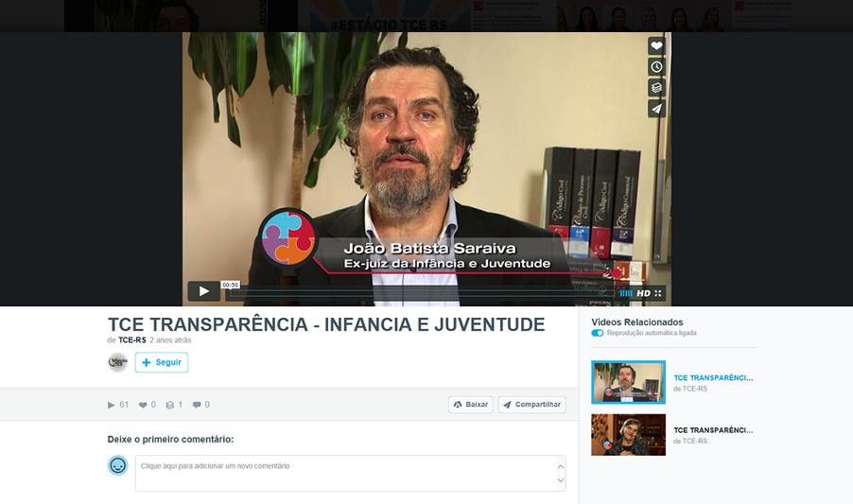Seek along the video progress bar
Screen dimensions: 853x504
pyautogui.click(x=420, y=293)
